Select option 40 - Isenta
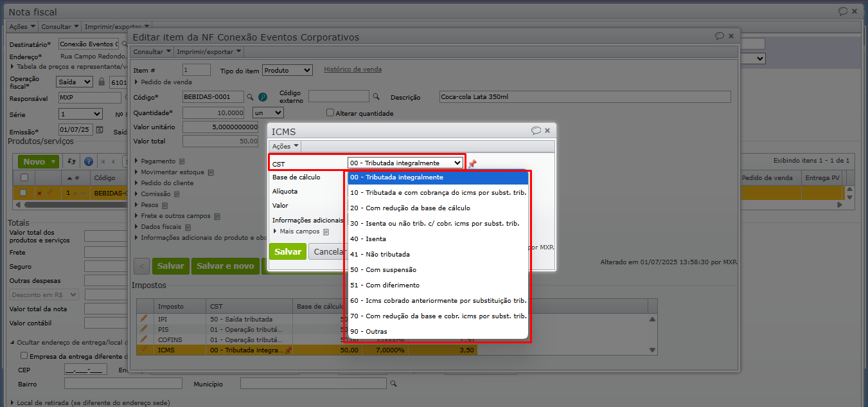The width and height of the screenshot is (868, 407). [x=438, y=239]
